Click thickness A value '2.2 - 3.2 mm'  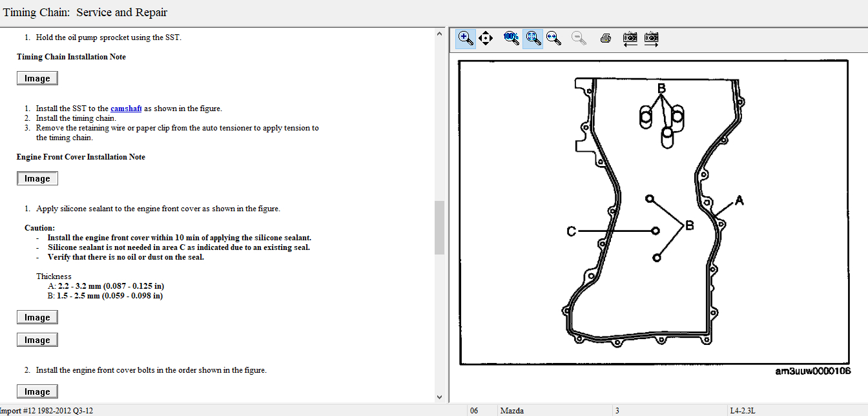pos(79,286)
